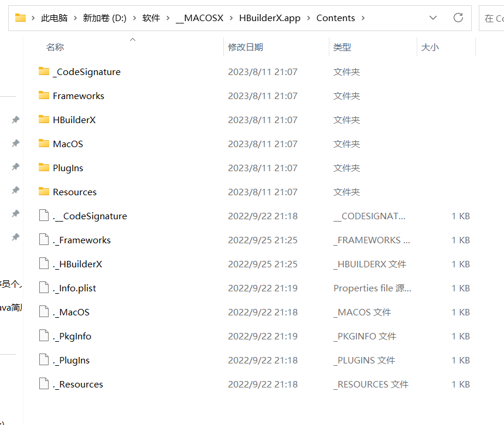Expand chevron after Contents breadcrumb
This screenshot has height=425, width=504.
click(x=363, y=18)
